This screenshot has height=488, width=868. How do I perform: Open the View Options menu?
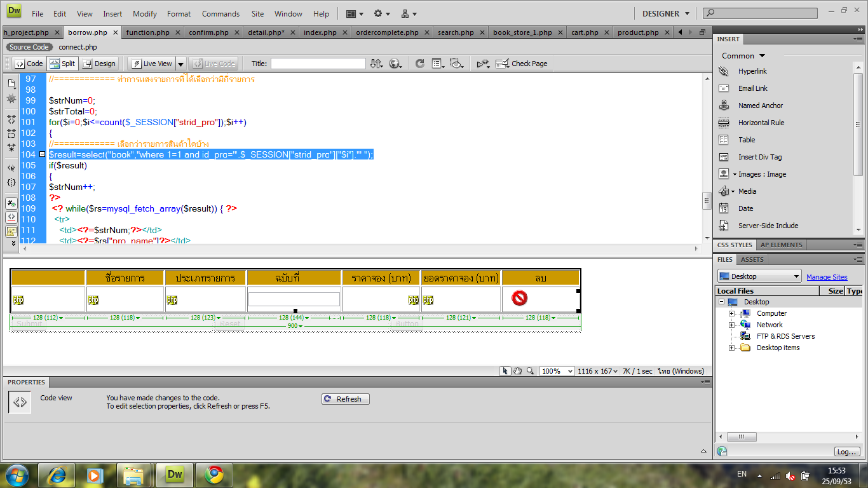(x=437, y=64)
